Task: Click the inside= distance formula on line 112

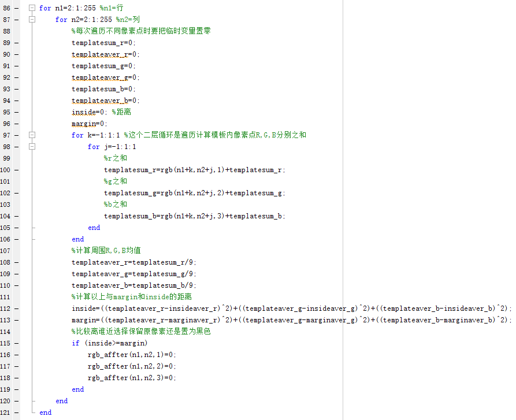Action: pyautogui.click(x=292, y=309)
